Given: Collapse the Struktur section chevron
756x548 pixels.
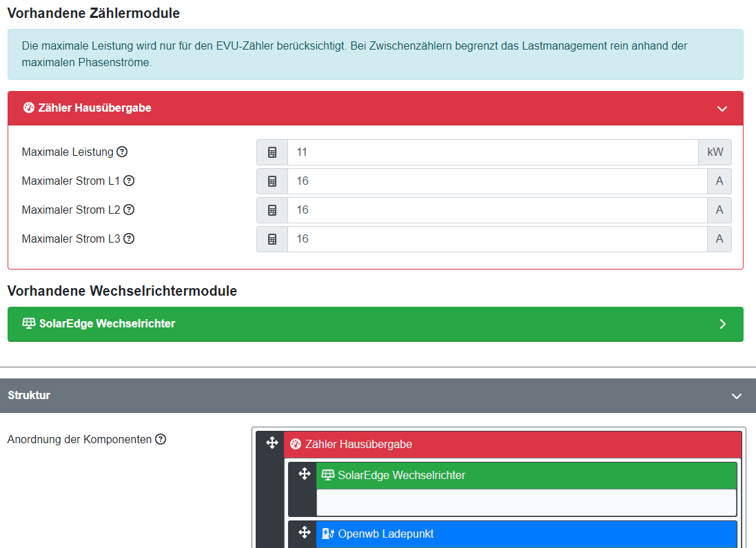Looking at the screenshot, I should (x=736, y=396).
